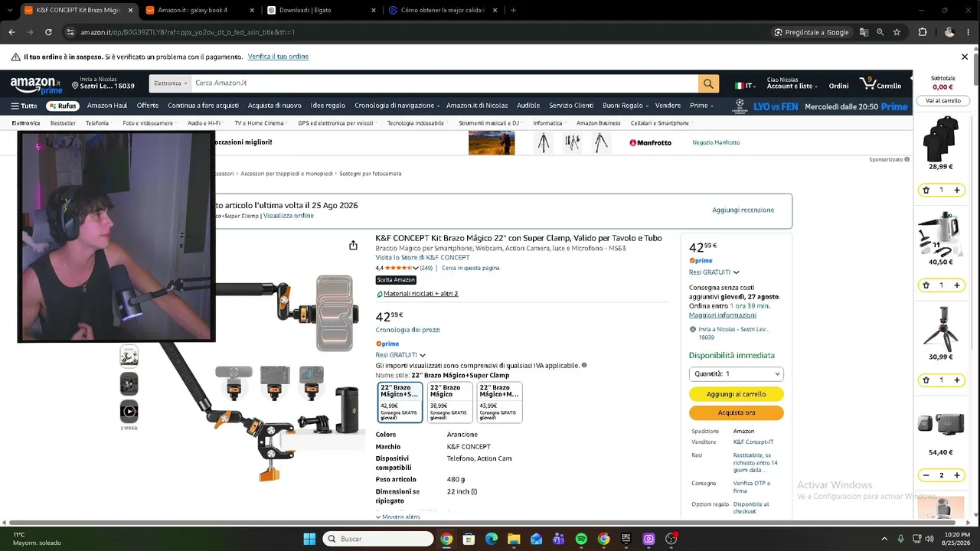Reload the page in Chrome

point(48,32)
